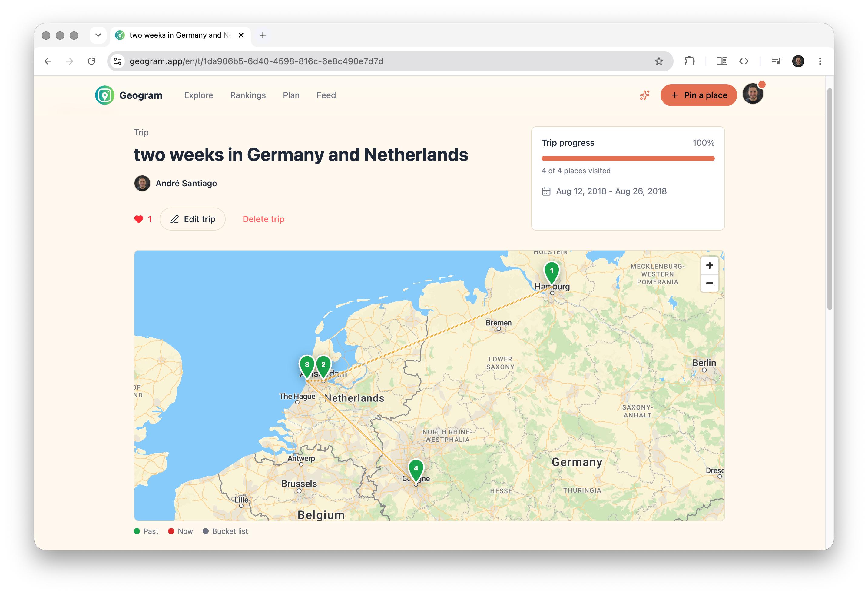Click the Geogram brand name
Viewport: 868px width, 595px height.
click(141, 95)
